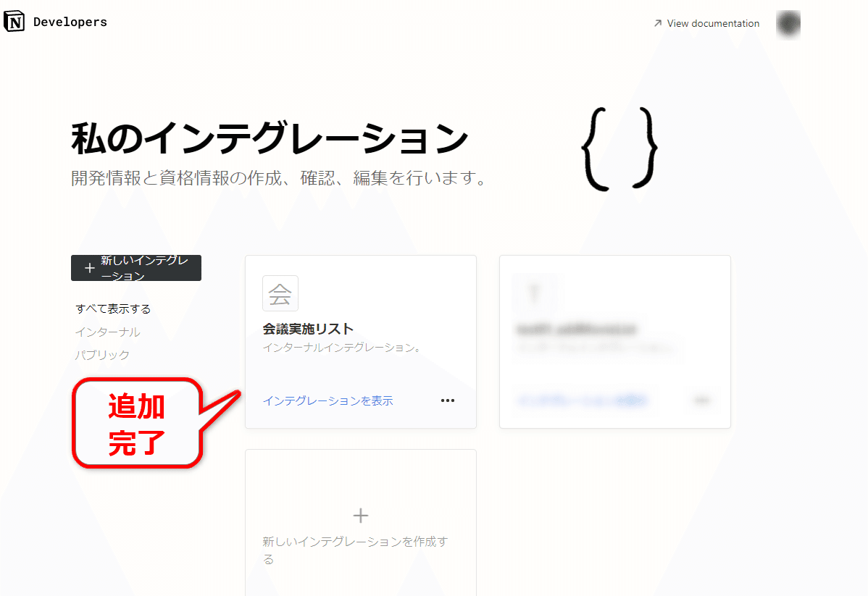Click the 会議実施リスト card title
Image resolution: width=868 pixels, height=596 pixels.
(307, 327)
